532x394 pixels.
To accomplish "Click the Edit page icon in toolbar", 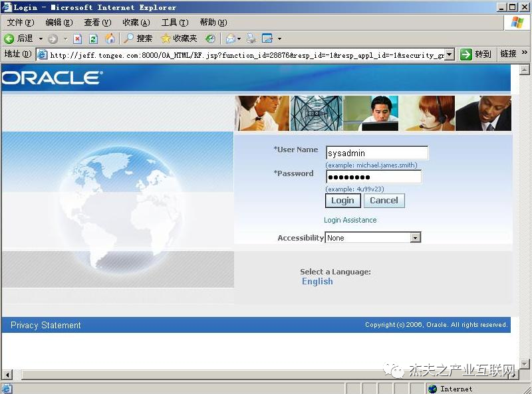I will click(x=267, y=39).
